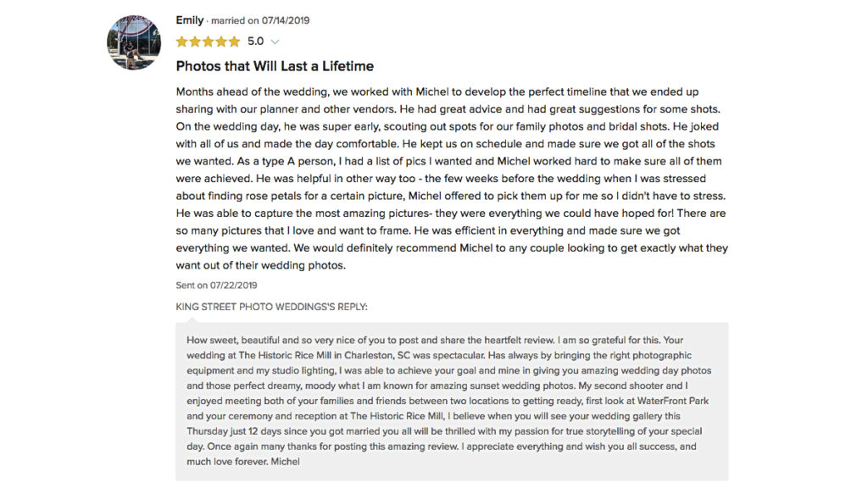This screenshot has height=488, width=868.
Task: Expand the rating breakdown chevron beside 5.0
Action: coord(275,42)
